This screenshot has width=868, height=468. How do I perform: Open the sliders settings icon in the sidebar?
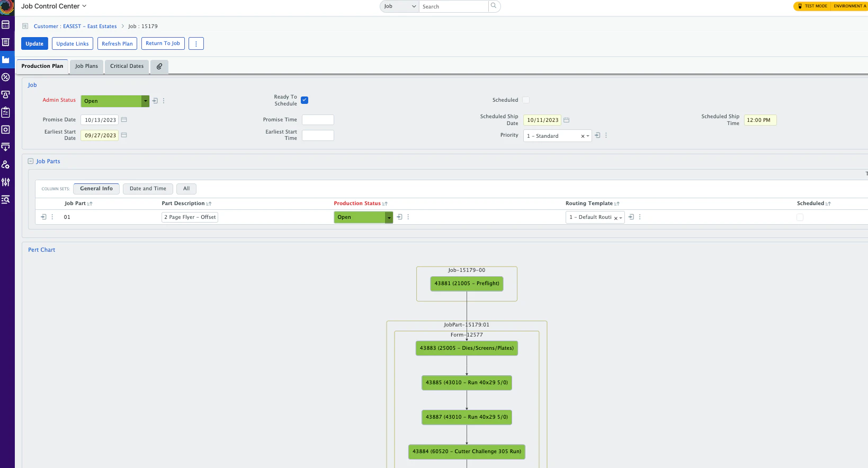coord(6,182)
